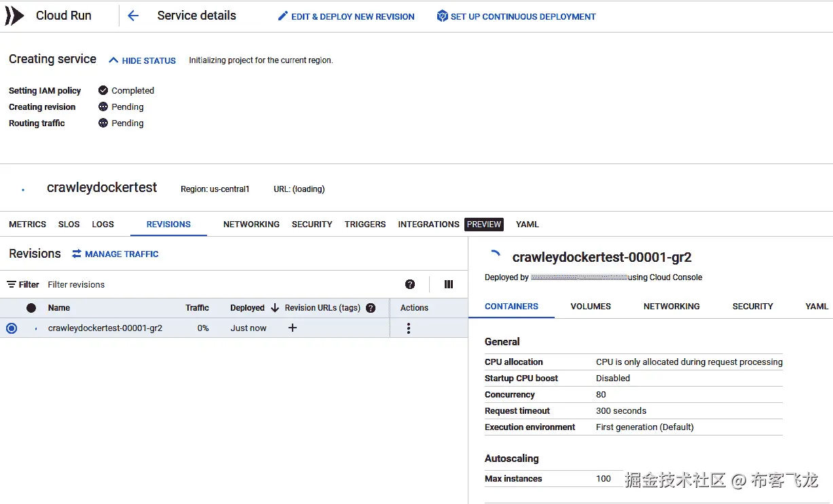Click the Preview badge
Screen dimensions: 833x504
point(484,224)
